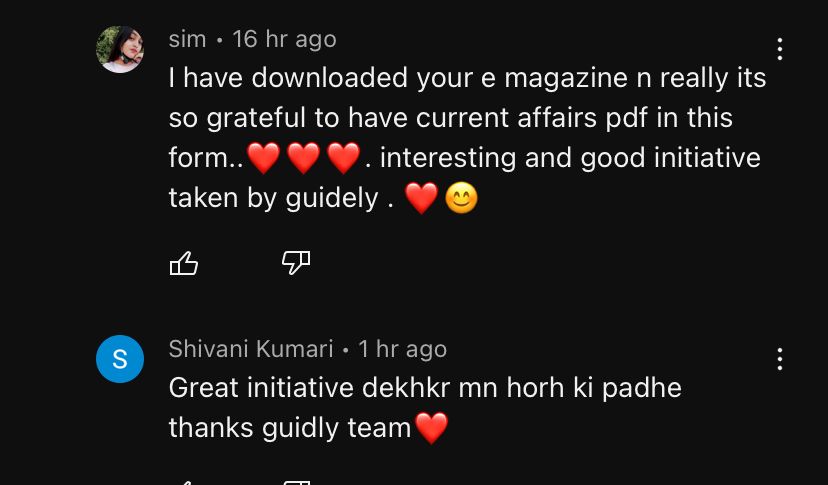Click the '16 hr ago' timestamp

(284, 40)
